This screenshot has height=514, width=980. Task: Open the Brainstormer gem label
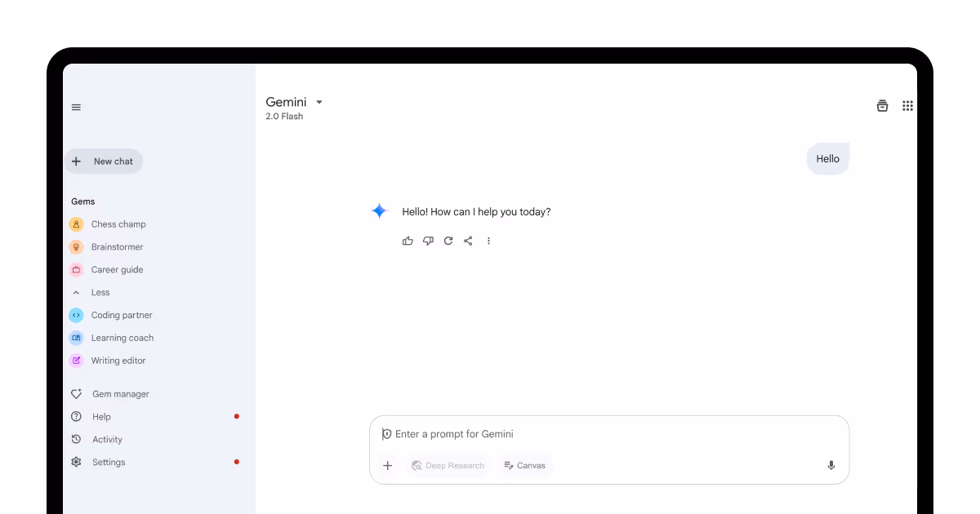(x=117, y=247)
